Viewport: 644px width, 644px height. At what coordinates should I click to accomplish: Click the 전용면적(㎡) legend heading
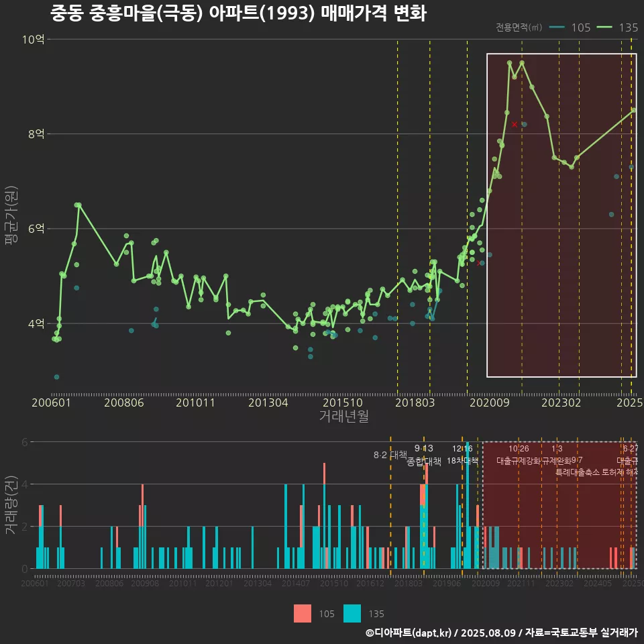click(x=519, y=28)
